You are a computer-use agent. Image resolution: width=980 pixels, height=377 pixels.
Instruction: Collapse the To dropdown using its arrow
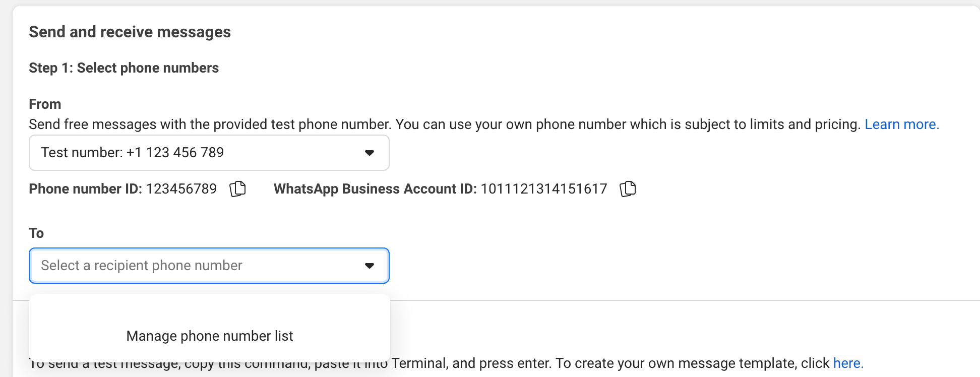coord(370,266)
